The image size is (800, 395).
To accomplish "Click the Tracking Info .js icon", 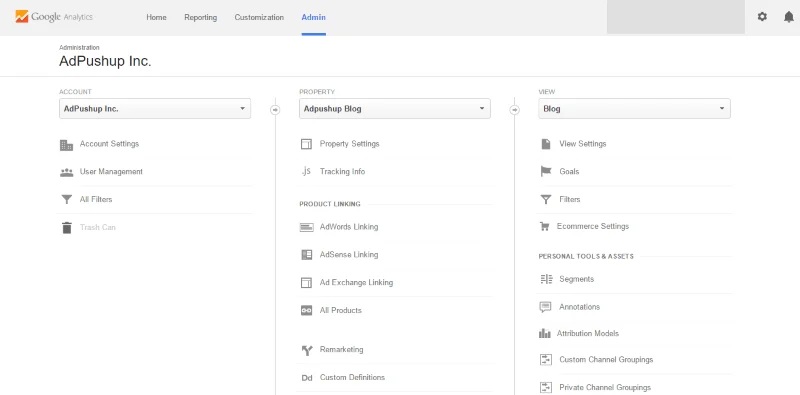I will [x=306, y=171].
